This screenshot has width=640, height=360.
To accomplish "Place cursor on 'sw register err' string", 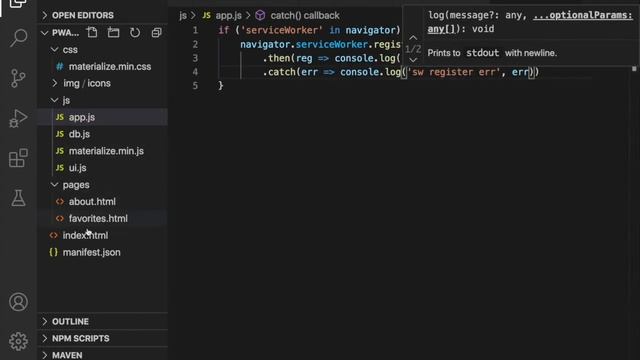I will pyautogui.click(x=453, y=72).
